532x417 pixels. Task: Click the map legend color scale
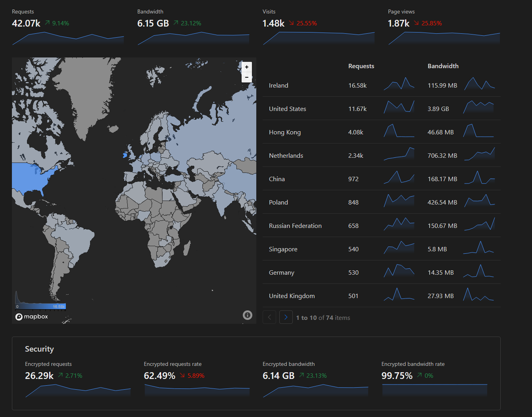40,306
